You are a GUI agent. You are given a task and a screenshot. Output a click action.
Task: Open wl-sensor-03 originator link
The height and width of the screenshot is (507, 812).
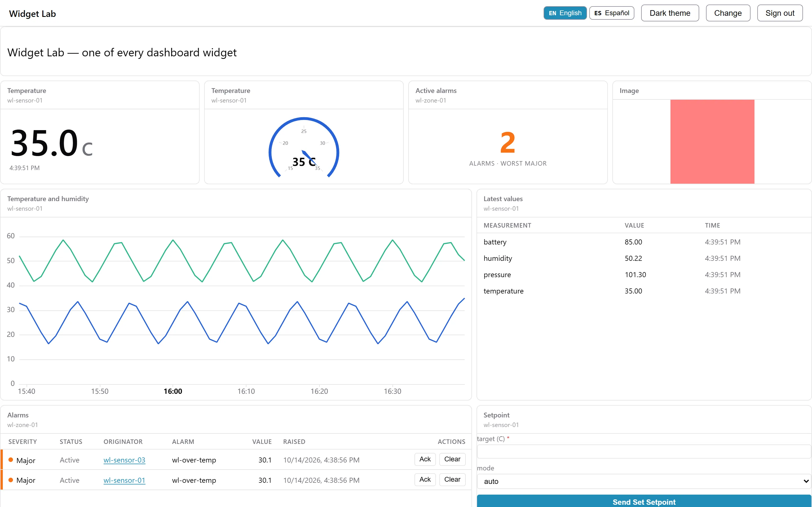click(124, 460)
